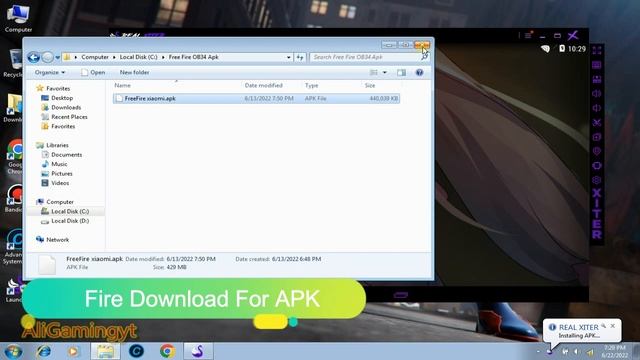Sort by Type column header
Image resolution: width=640 pixels, height=360 pixels.
pos(311,85)
